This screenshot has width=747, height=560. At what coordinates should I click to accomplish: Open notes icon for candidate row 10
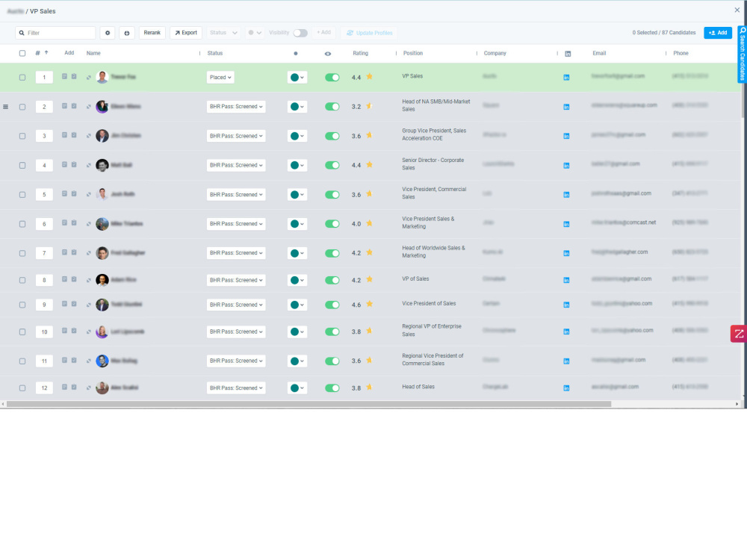pyautogui.click(x=64, y=331)
